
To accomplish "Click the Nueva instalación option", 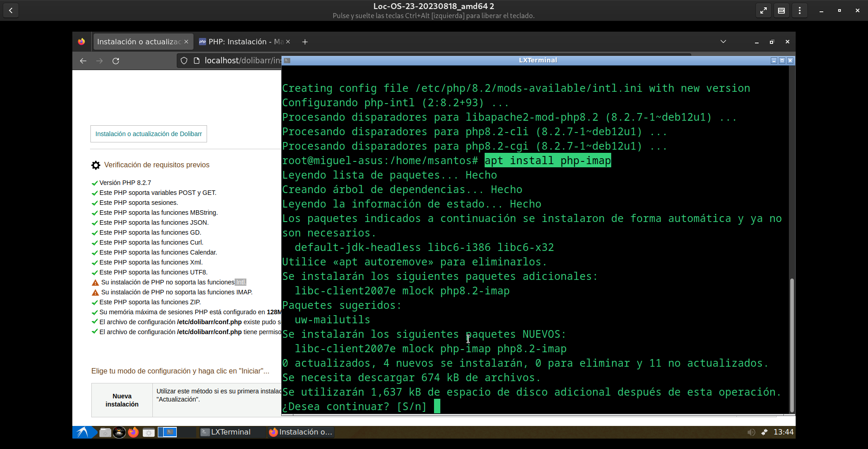I will pos(122,400).
